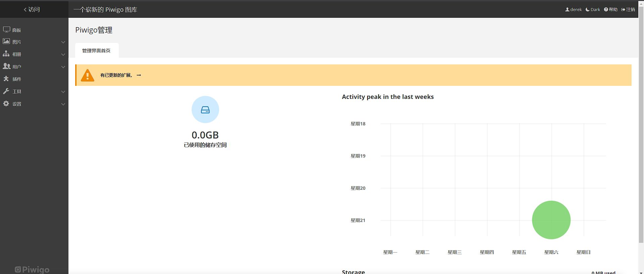The image size is (644, 274).
Task: Open the 帮助 help link
Action: (x=611, y=9)
